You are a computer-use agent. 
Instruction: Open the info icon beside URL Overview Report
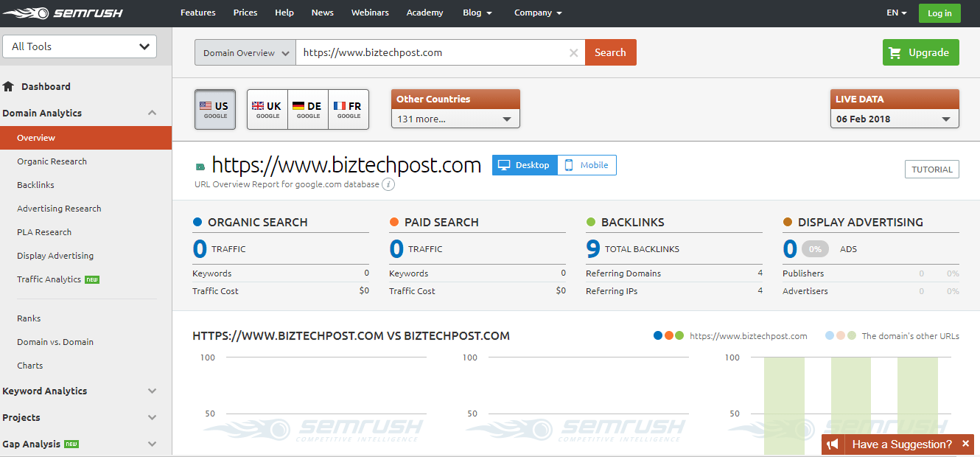click(x=388, y=184)
